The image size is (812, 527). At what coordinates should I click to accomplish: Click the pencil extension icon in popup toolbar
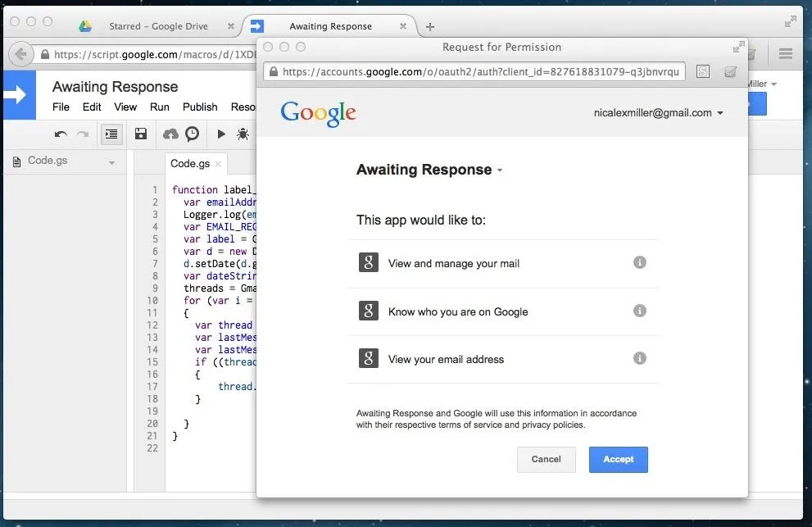730,71
